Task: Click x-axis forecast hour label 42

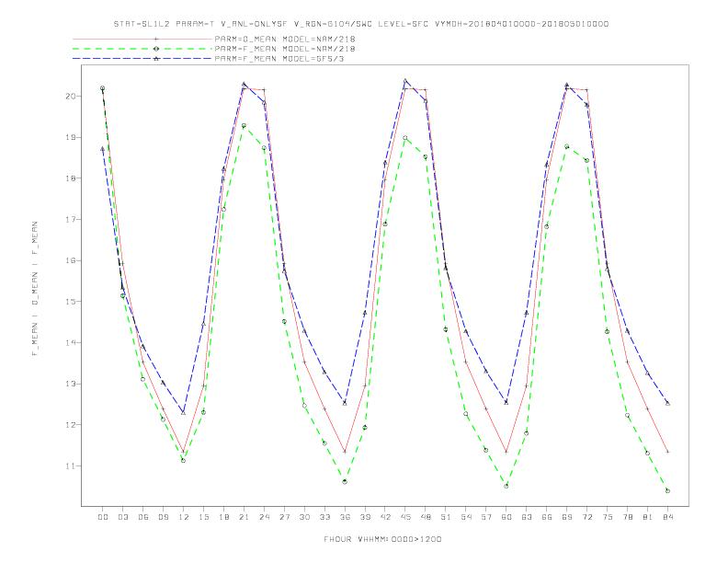Action: [x=385, y=517]
